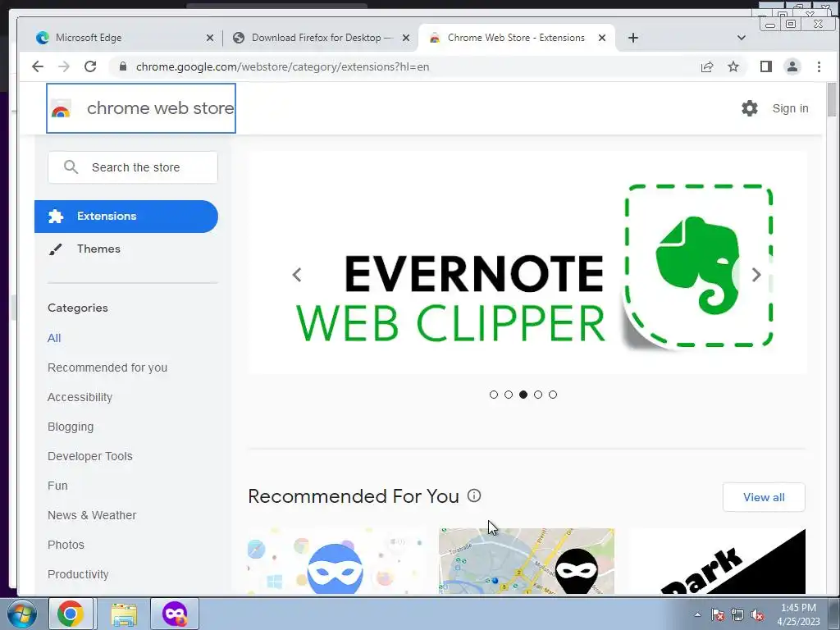Choose the Fun category

[57, 486]
